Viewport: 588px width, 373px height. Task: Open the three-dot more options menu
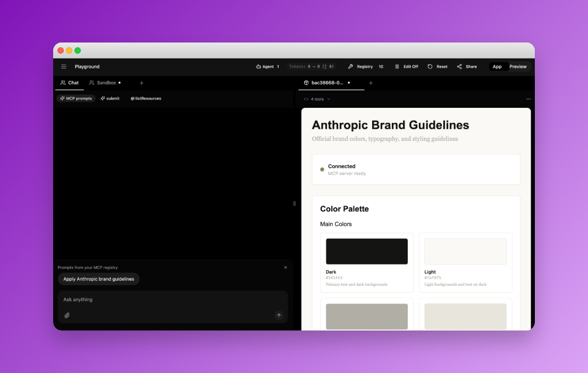(528, 99)
